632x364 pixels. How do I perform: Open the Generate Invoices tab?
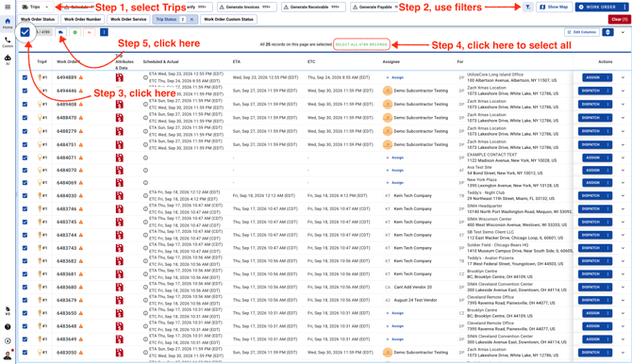click(247, 7)
